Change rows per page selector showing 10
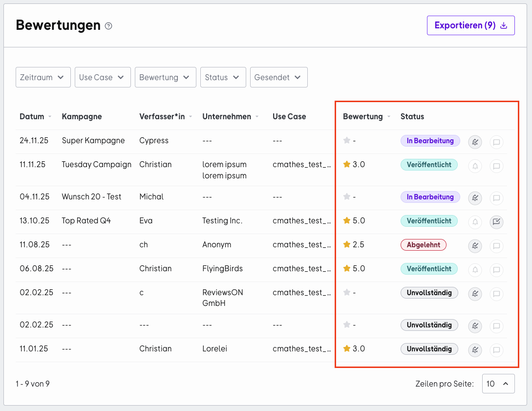The image size is (532, 411). (x=498, y=384)
